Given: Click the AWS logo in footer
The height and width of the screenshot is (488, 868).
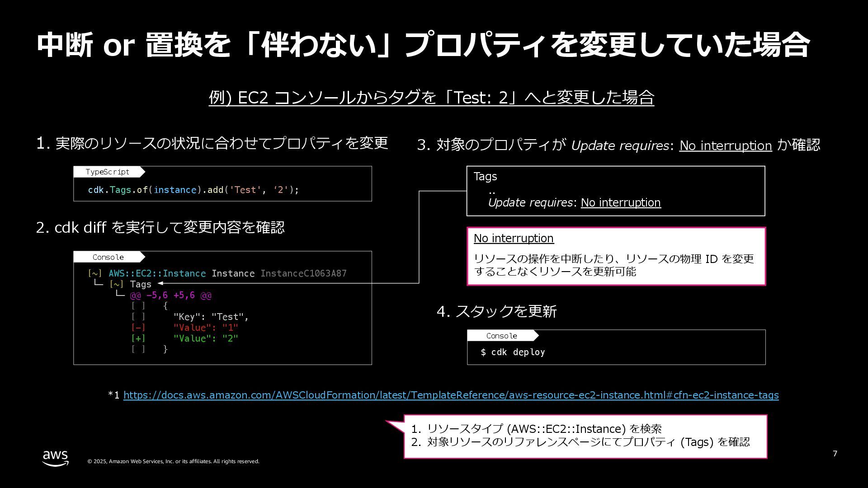Looking at the screenshot, I should click(56, 458).
